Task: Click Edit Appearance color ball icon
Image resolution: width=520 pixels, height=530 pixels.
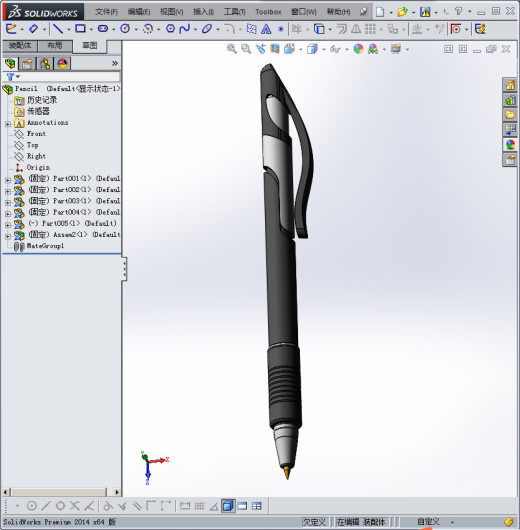Action: pos(358,49)
